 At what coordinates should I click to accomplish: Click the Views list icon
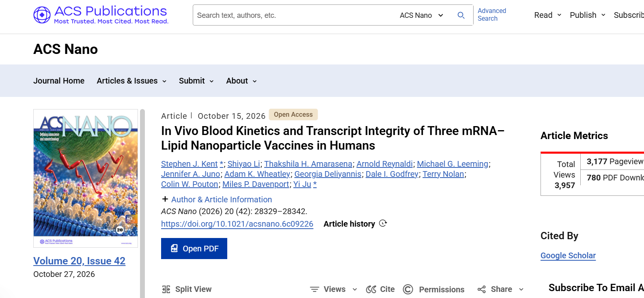click(314, 289)
